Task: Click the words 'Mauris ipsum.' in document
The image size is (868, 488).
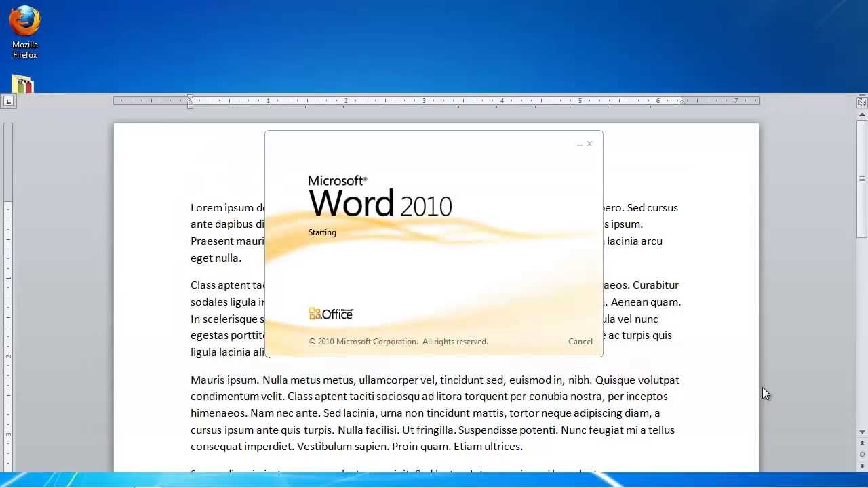Action: tap(224, 380)
